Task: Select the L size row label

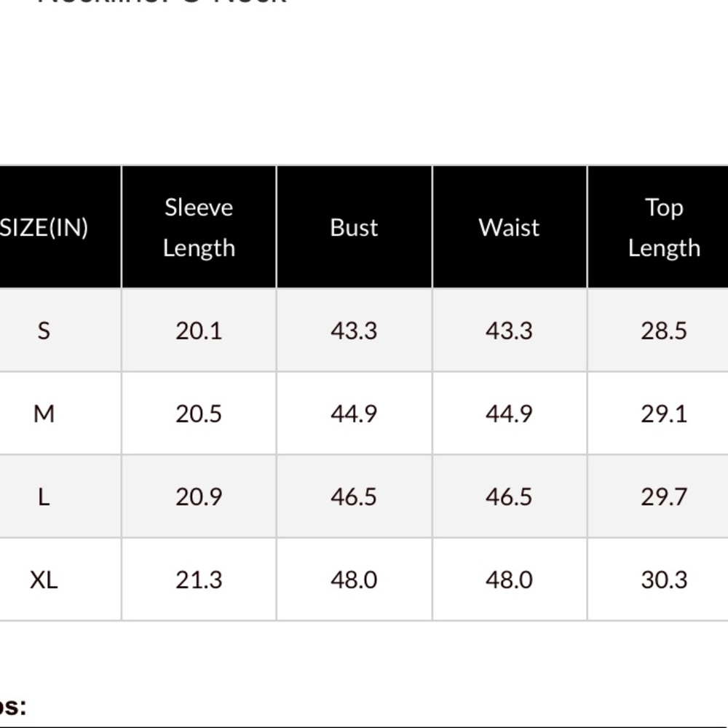Action: point(44,497)
